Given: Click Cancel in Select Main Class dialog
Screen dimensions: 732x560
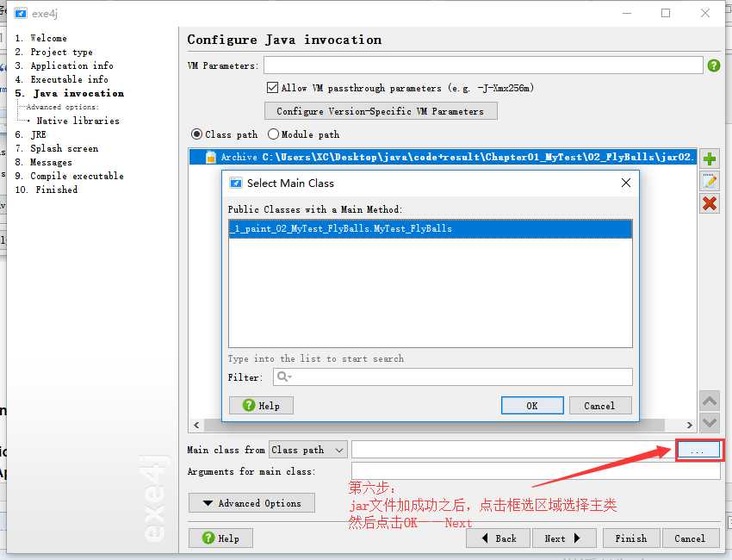Looking at the screenshot, I should point(600,406).
